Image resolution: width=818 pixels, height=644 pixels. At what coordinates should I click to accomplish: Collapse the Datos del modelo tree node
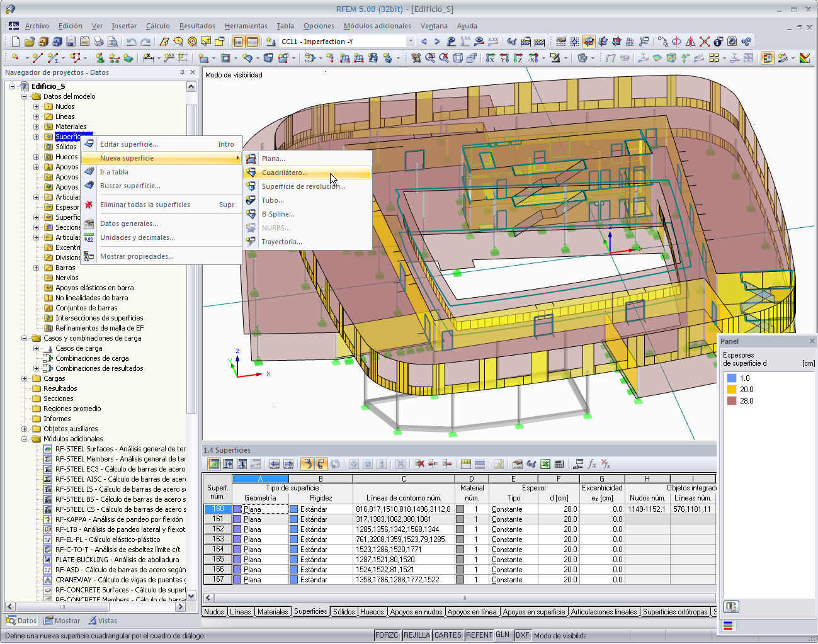(x=24, y=96)
